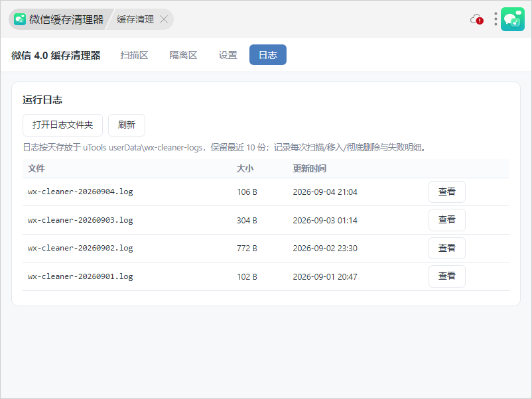Click the 打开日志文件夹 button
532x399 pixels.
[x=62, y=125]
